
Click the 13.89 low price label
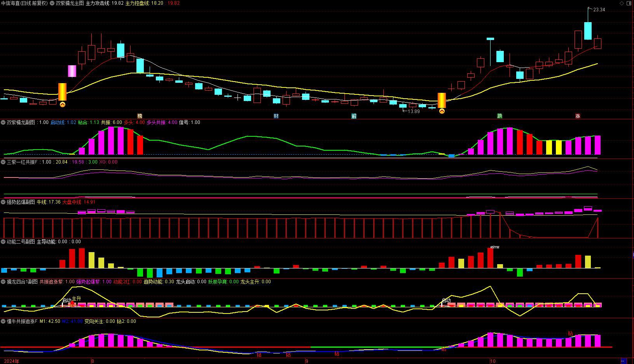click(x=414, y=111)
